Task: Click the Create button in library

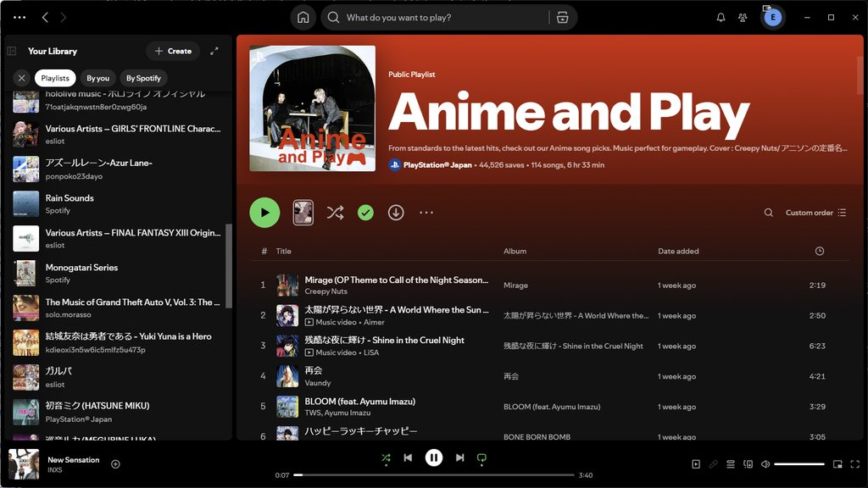Action: [x=173, y=51]
